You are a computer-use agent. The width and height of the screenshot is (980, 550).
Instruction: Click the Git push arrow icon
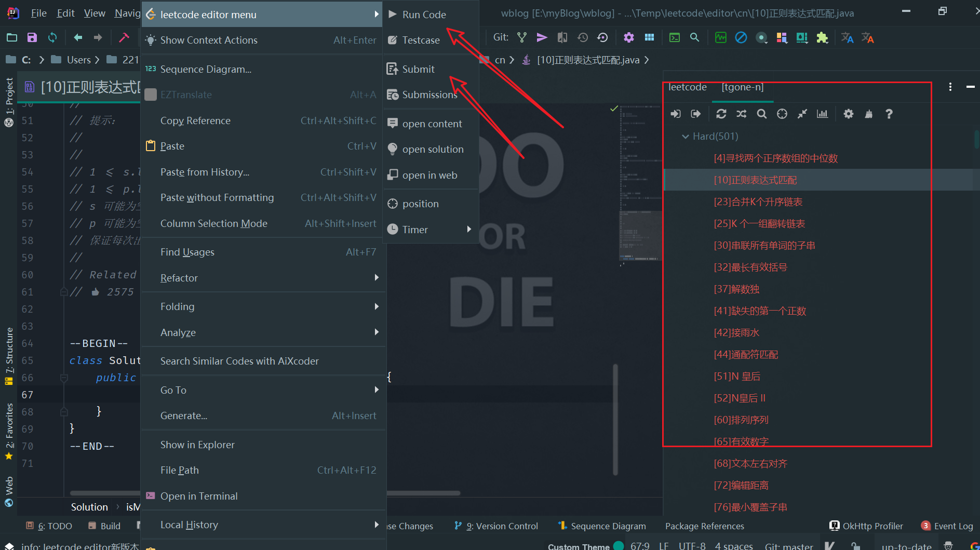(x=542, y=37)
